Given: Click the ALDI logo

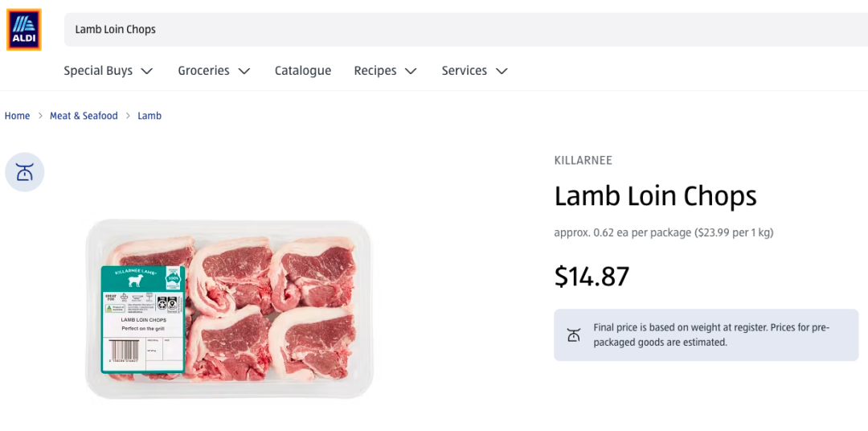Looking at the screenshot, I should (24, 30).
